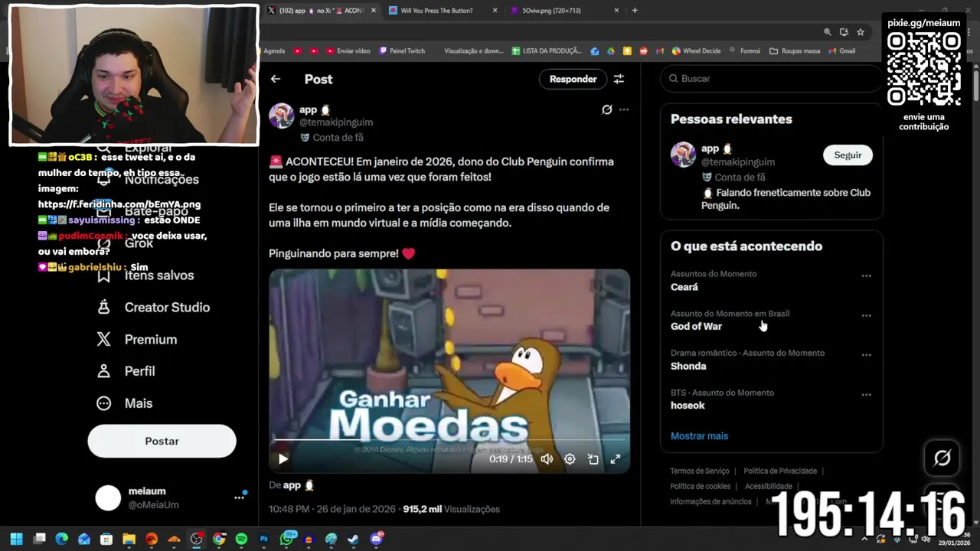Click Mostrar mais link
This screenshot has height=551, width=980.
click(699, 435)
